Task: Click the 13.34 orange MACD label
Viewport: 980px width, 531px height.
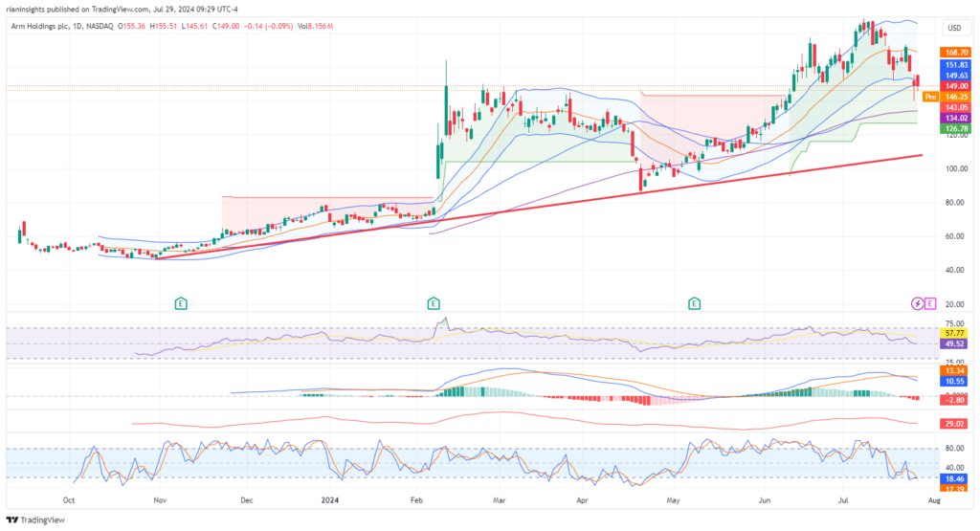Action: [x=955, y=370]
